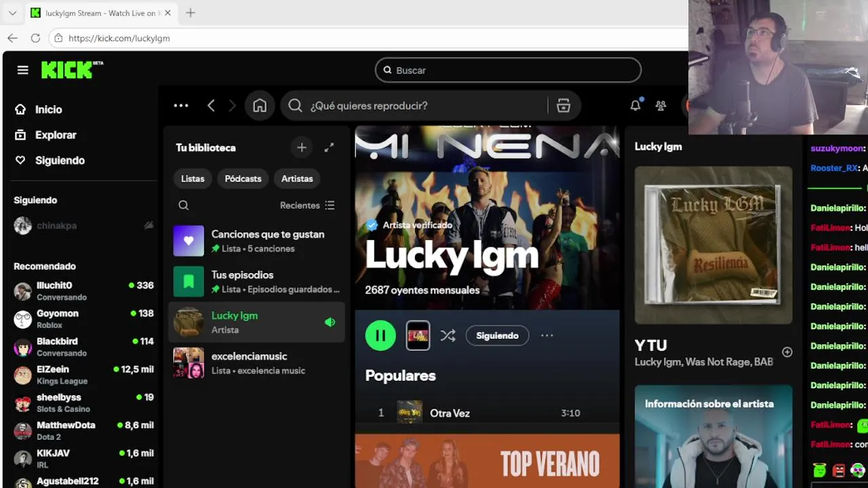
Task: View site information icon in address bar
Action: (x=58, y=38)
